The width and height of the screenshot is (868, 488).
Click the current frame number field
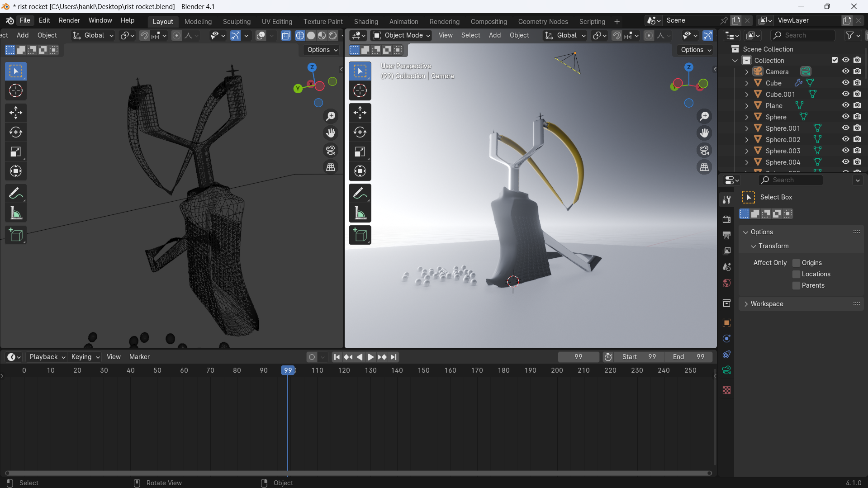pos(578,357)
